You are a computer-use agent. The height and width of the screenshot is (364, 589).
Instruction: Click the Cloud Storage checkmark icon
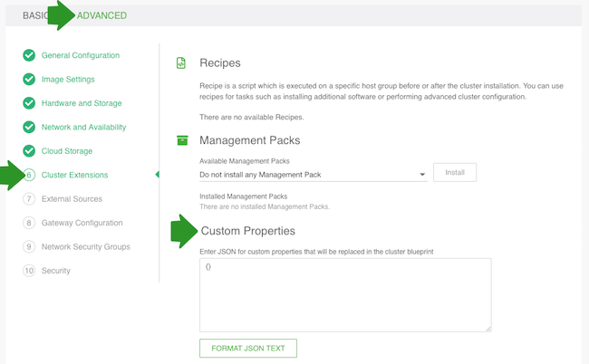tap(29, 151)
